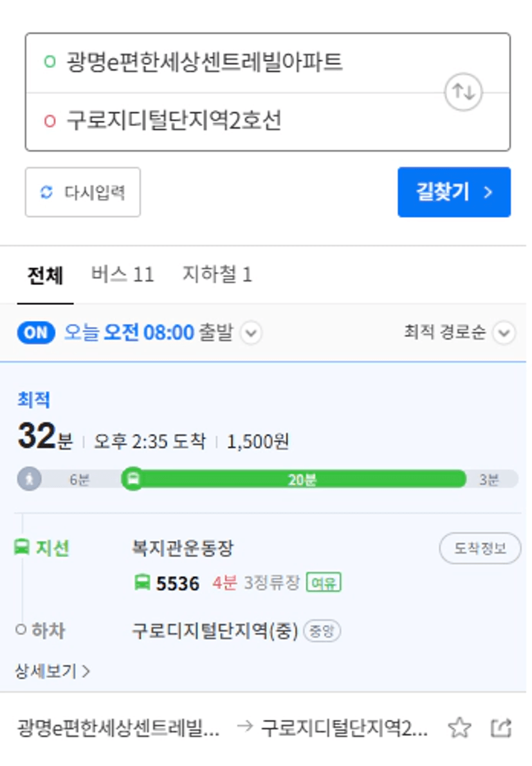
Task: Switch to the 지하철 1 tab
Action: click(x=217, y=274)
